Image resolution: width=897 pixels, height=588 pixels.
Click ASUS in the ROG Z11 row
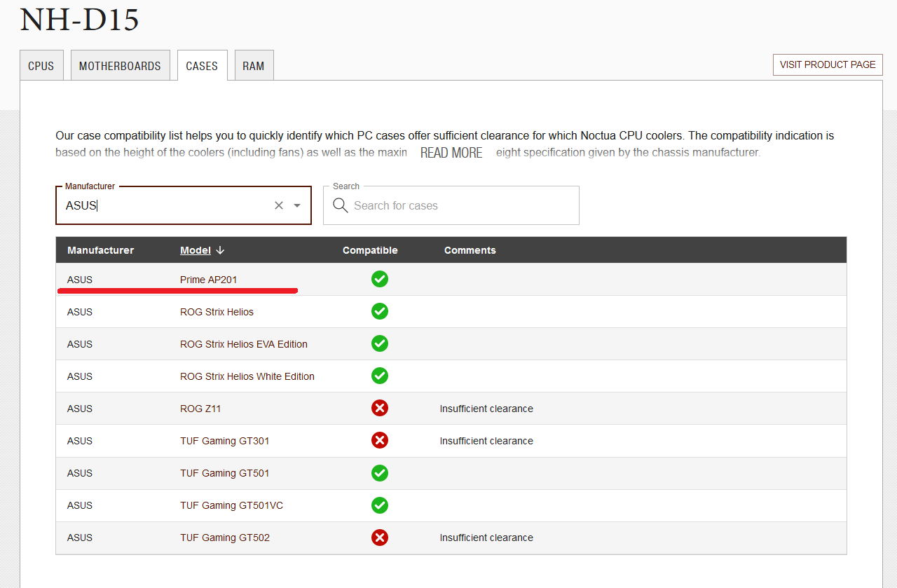click(80, 409)
